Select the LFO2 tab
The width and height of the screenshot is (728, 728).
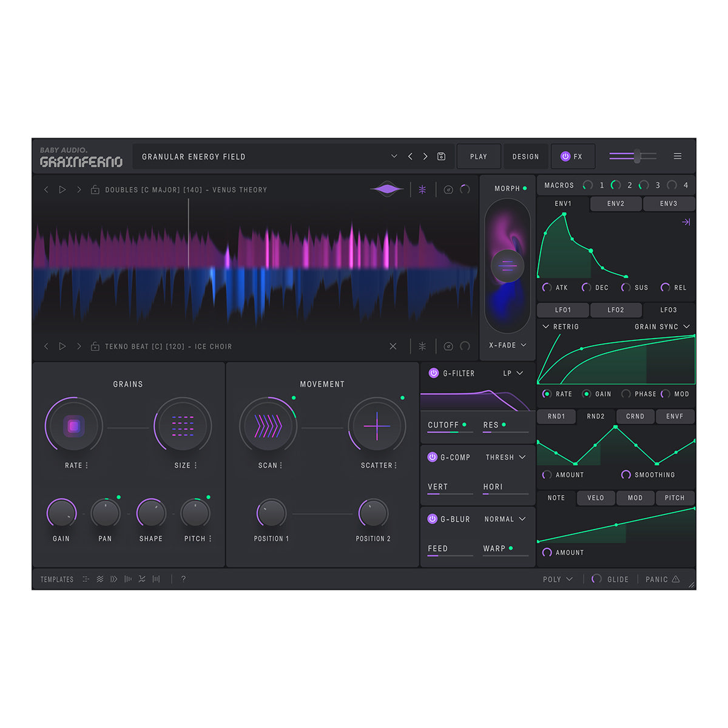615,310
